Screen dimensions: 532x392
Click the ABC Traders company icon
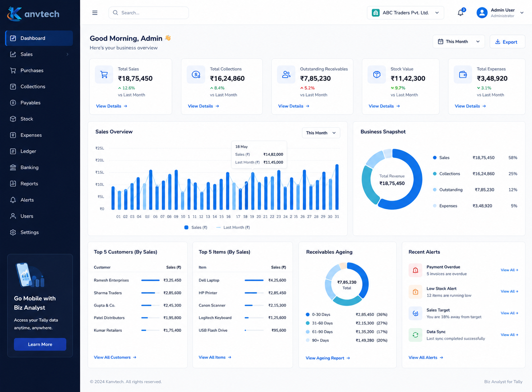pyautogui.click(x=376, y=13)
